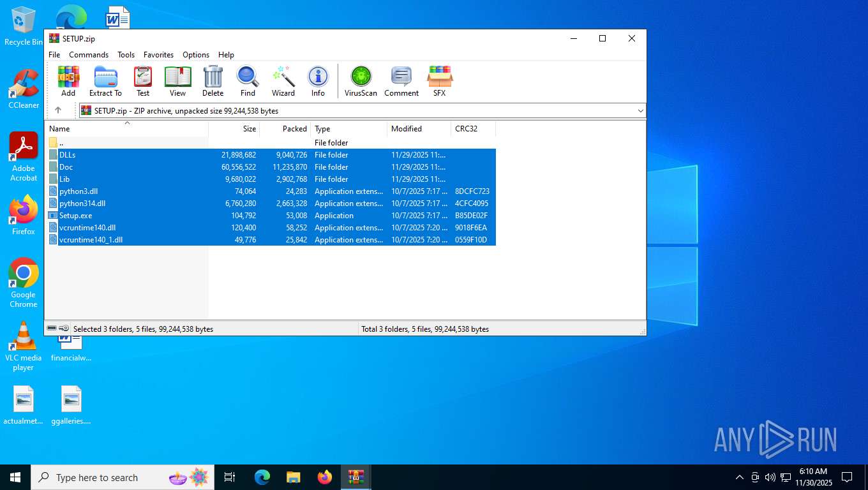This screenshot has height=490, width=868.
Task: Click the drive icon in status bar
Action: click(52, 329)
